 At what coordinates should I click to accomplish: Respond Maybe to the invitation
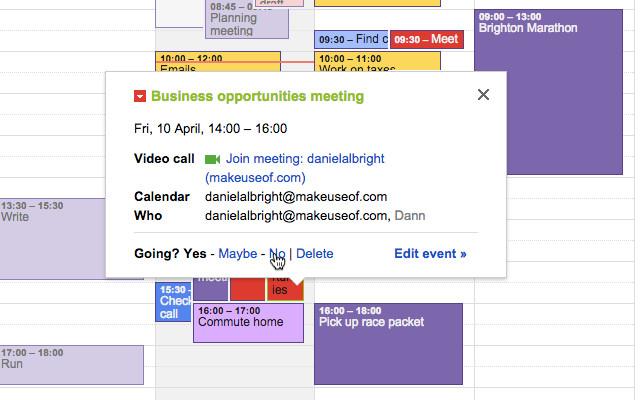click(237, 254)
